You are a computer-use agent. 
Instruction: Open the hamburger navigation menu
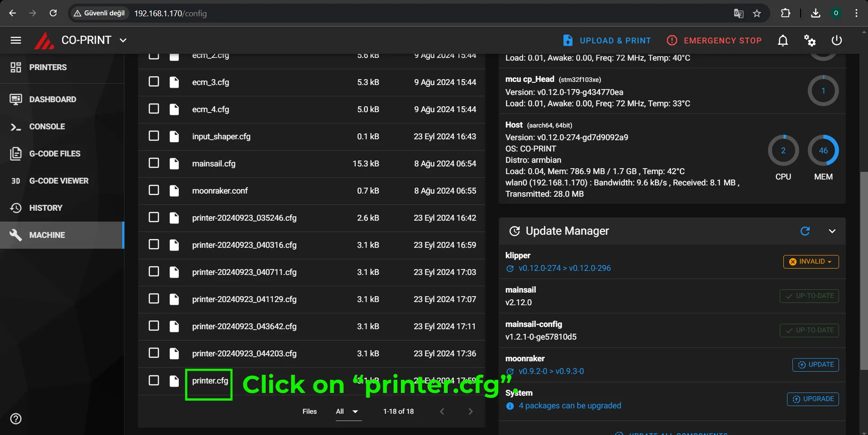coord(16,40)
